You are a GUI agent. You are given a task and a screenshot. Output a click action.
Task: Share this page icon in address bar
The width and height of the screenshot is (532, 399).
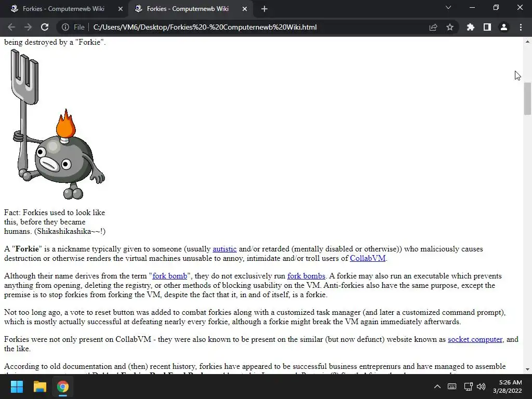click(433, 27)
